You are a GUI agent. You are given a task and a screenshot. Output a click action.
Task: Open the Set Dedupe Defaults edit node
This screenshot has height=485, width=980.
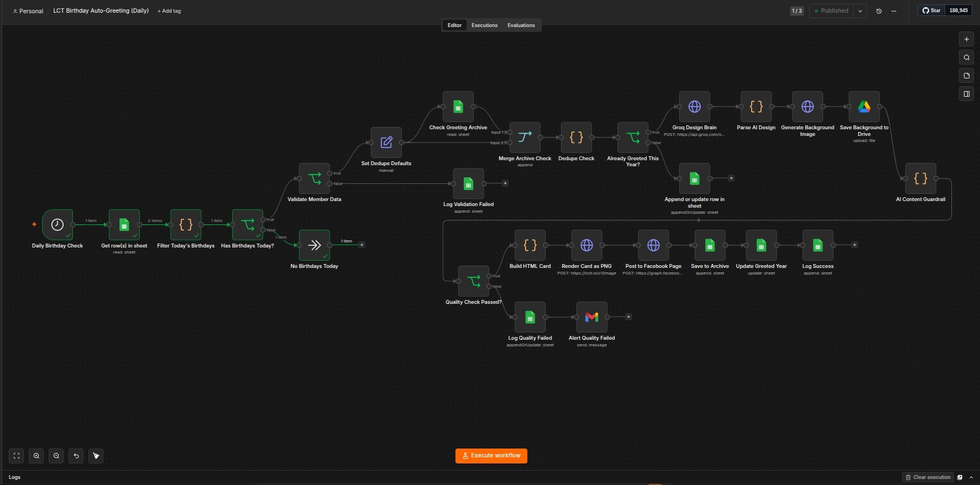coord(386,143)
